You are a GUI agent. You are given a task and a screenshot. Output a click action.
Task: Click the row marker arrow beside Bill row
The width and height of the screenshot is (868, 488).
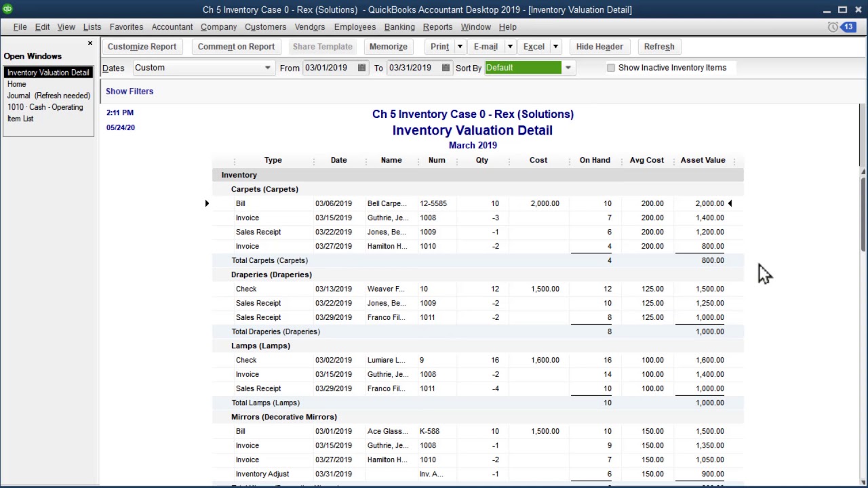click(x=207, y=203)
